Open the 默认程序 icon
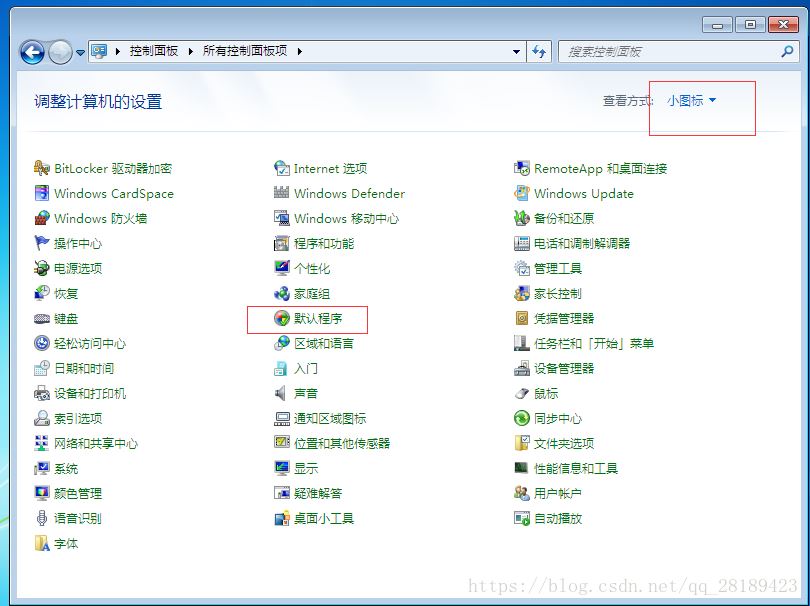The image size is (810, 606). [282, 318]
